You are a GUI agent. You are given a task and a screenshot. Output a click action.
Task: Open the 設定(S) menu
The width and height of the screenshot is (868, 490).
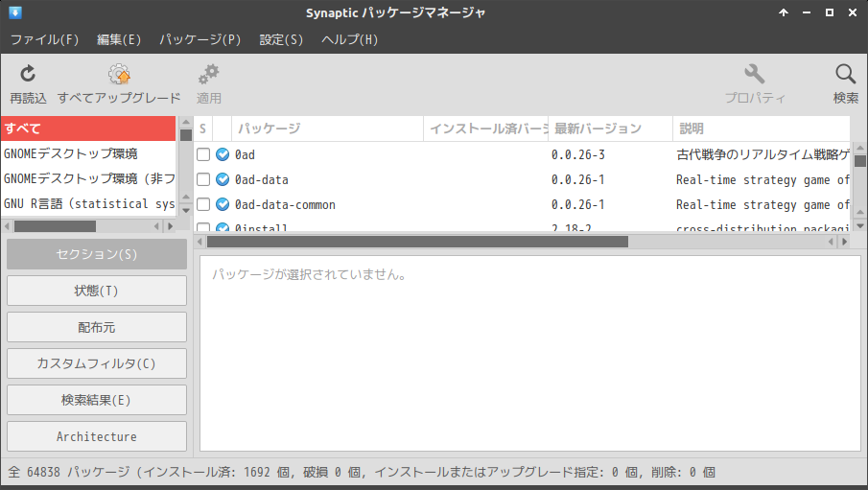tap(281, 40)
